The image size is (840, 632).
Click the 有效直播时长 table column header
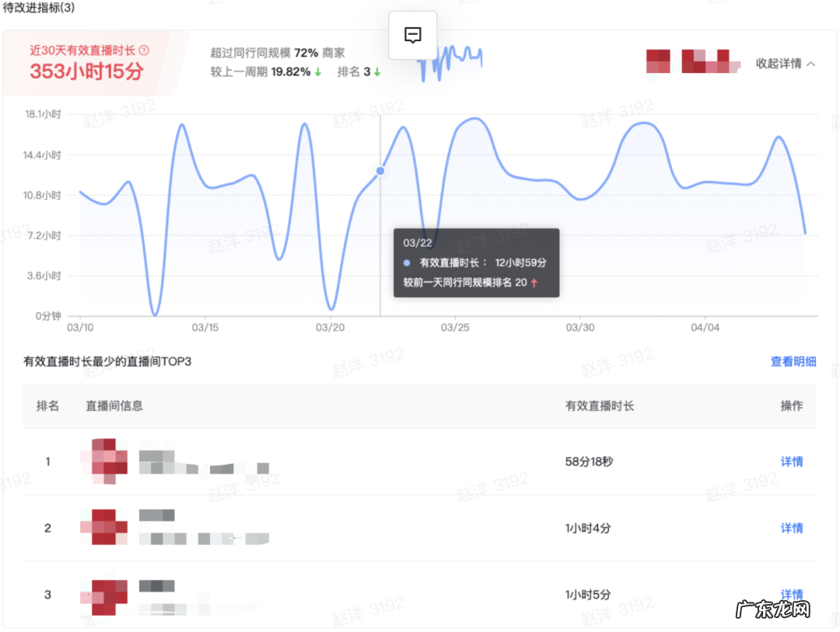[x=599, y=407]
